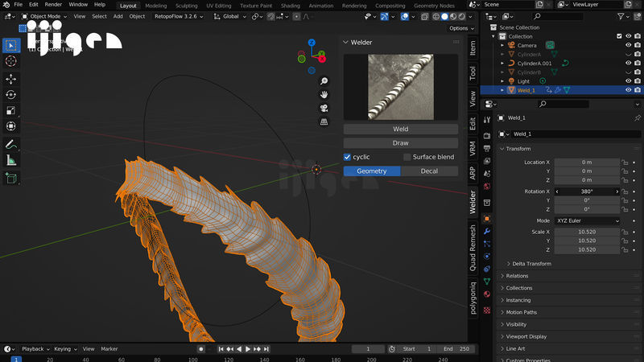Screen dimensions: 644x362
Task: Select the Move tool in left toolbar
Action: tap(11, 79)
